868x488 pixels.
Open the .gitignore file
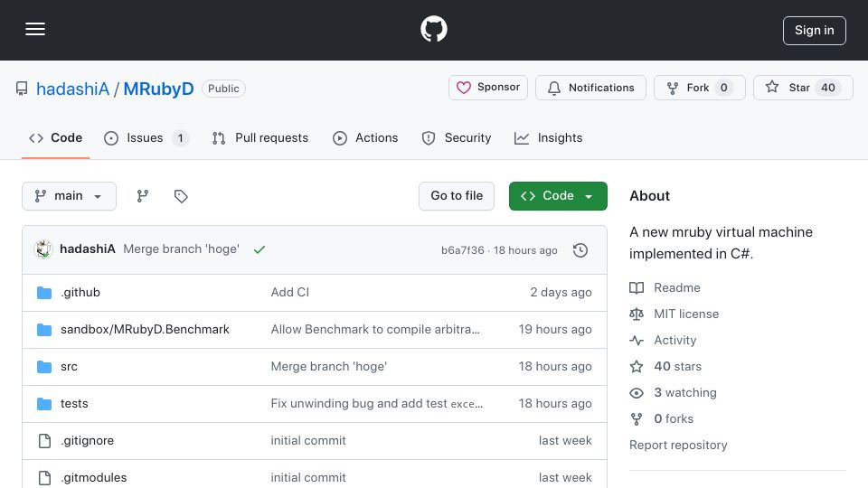coord(88,440)
